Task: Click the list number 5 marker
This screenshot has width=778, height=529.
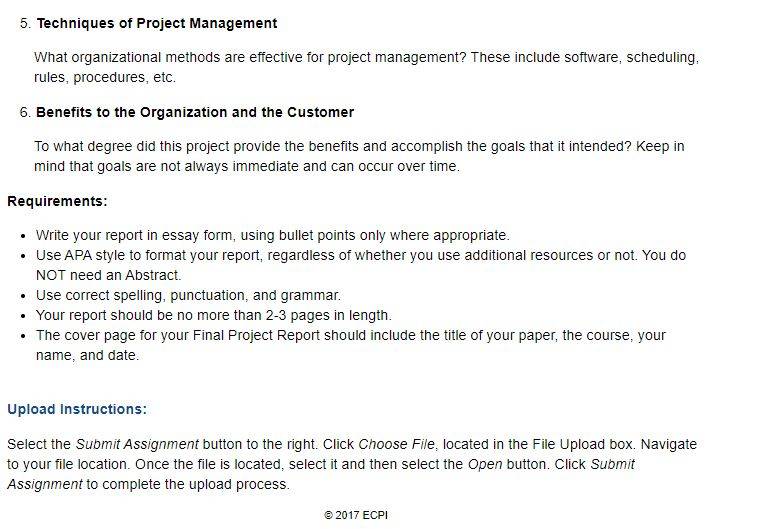Action: point(25,23)
